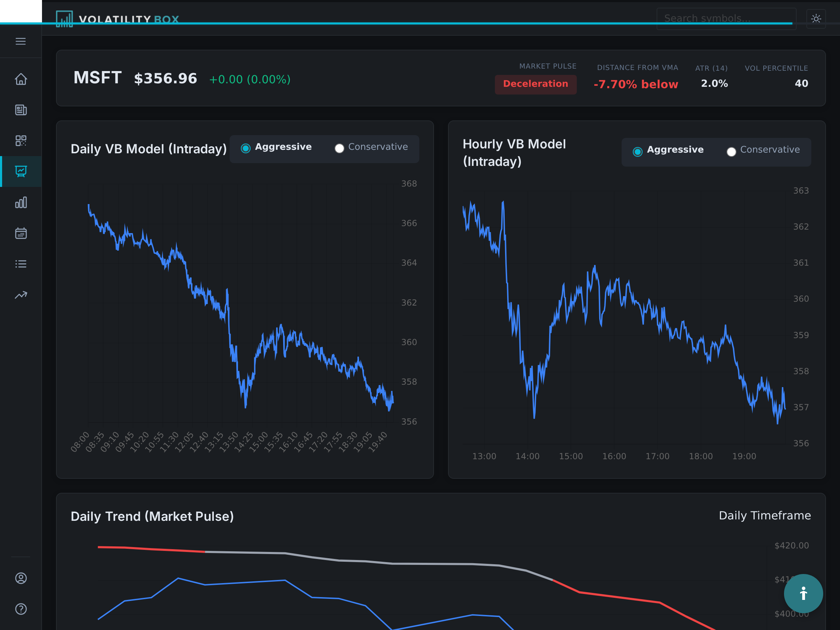The image size is (840, 630).
Task: Click the -7.70% below VMA value
Action: click(x=636, y=84)
